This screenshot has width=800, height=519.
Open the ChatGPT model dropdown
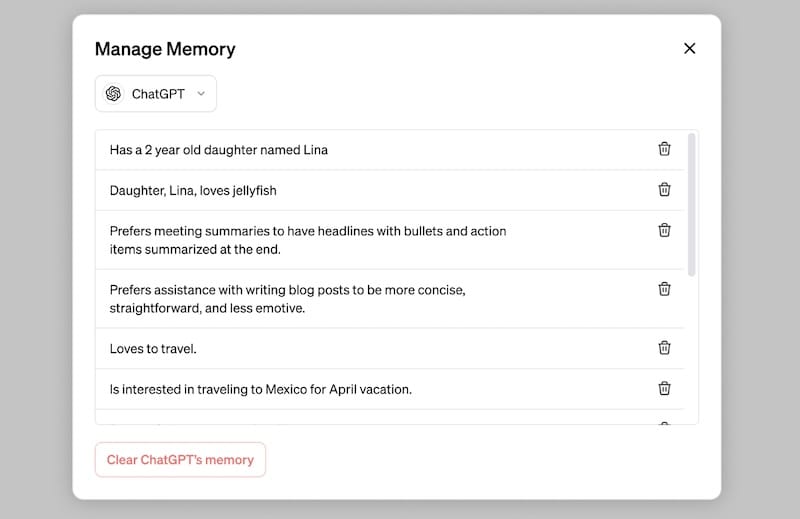coord(156,93)
